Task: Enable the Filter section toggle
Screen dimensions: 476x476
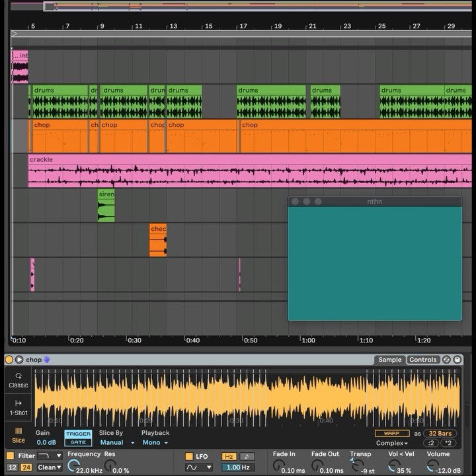Action: coord(11,456)
